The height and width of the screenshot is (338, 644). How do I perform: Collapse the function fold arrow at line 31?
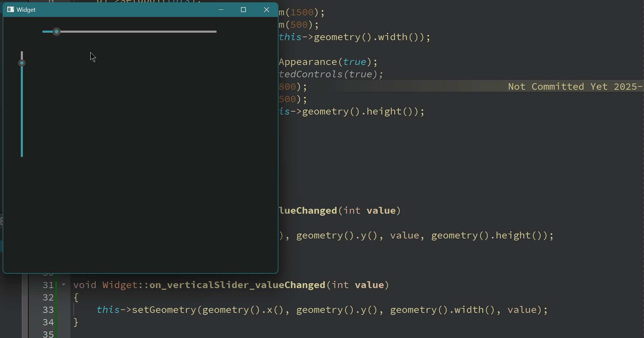pyautogui.click(x=64, y=284)
